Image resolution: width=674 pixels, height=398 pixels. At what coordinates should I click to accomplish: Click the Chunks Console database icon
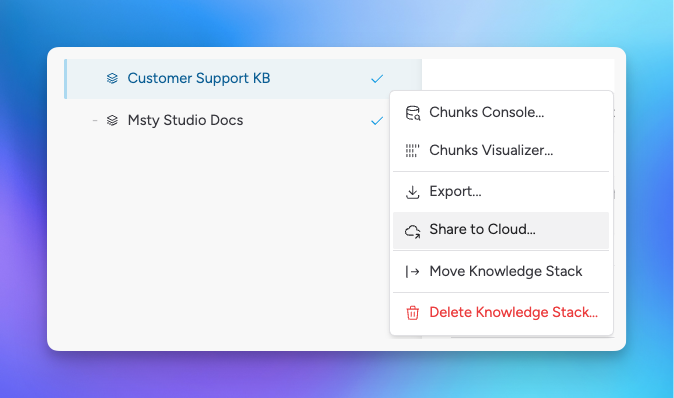[413, 113]
